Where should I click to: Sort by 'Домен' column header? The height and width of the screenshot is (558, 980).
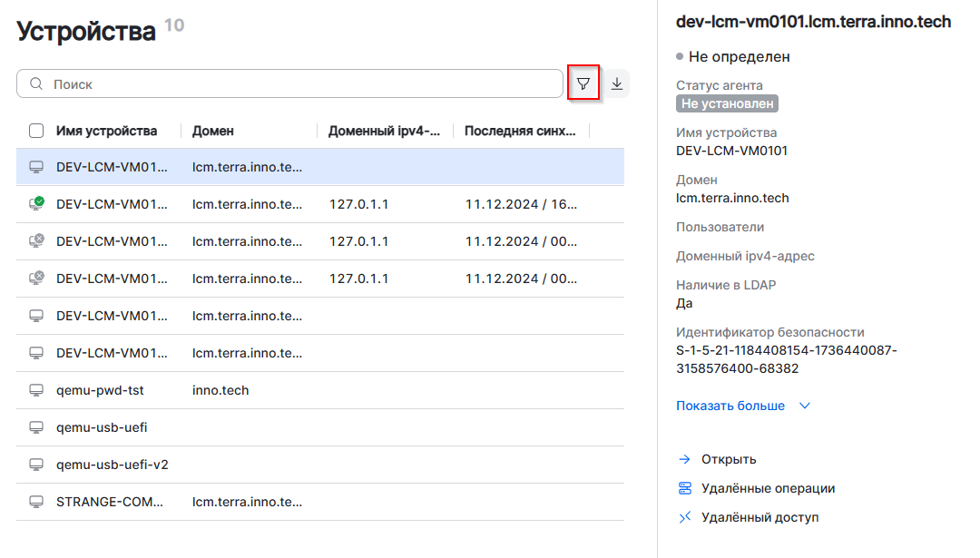(213, 131)
